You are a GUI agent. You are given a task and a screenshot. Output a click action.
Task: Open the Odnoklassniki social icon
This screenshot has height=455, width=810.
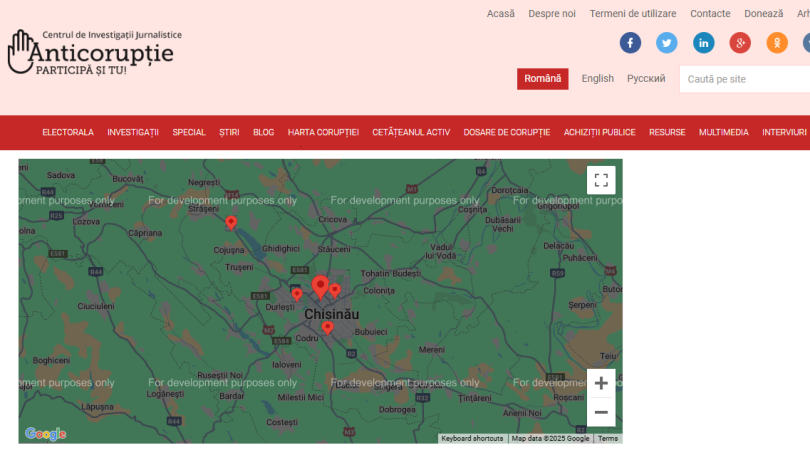[x=777, y=43]
